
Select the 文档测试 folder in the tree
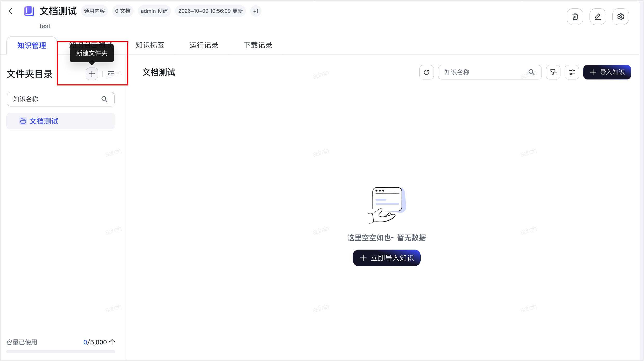click(61, 121)
